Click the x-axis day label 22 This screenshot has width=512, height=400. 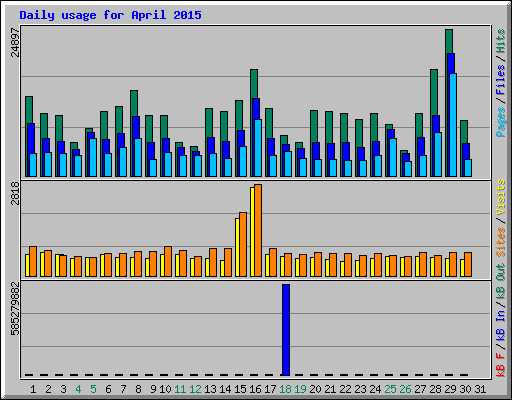(345, 389)
